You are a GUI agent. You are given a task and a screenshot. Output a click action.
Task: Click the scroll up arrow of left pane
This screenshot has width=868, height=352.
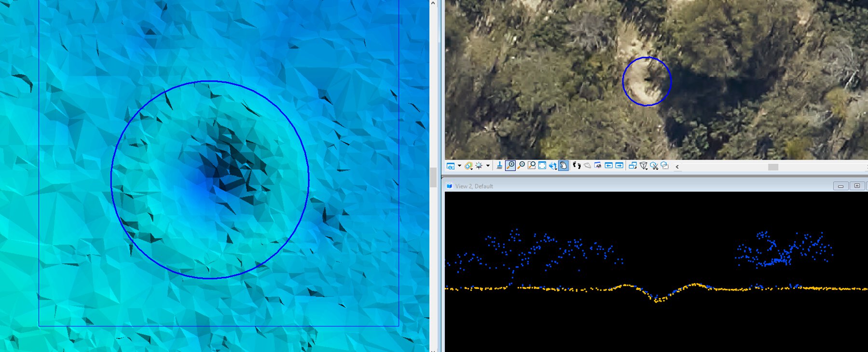click(433, 3)
